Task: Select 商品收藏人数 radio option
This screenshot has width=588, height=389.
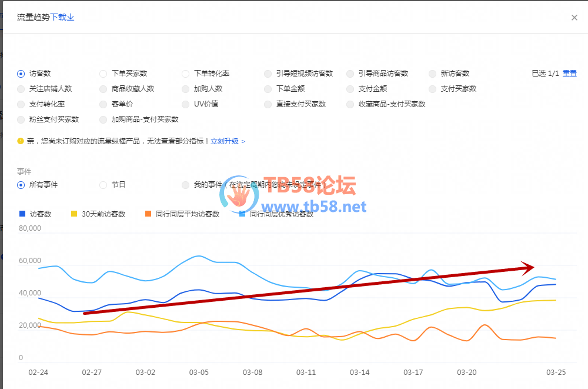Action: click(x=103, y=89)
